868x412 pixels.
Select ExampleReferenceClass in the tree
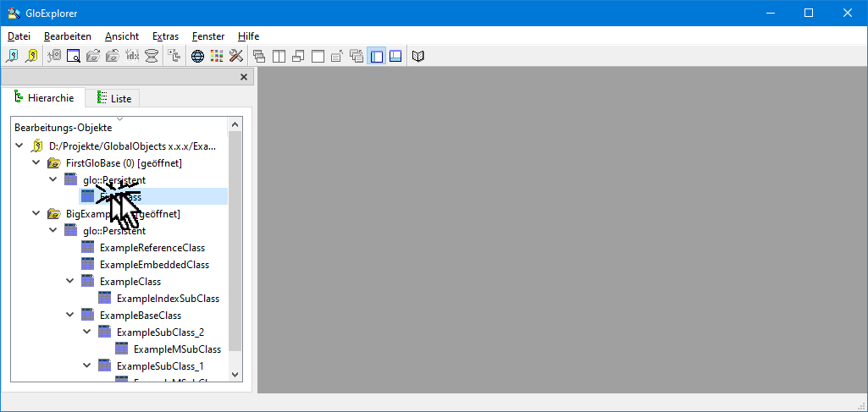point(152,248)
